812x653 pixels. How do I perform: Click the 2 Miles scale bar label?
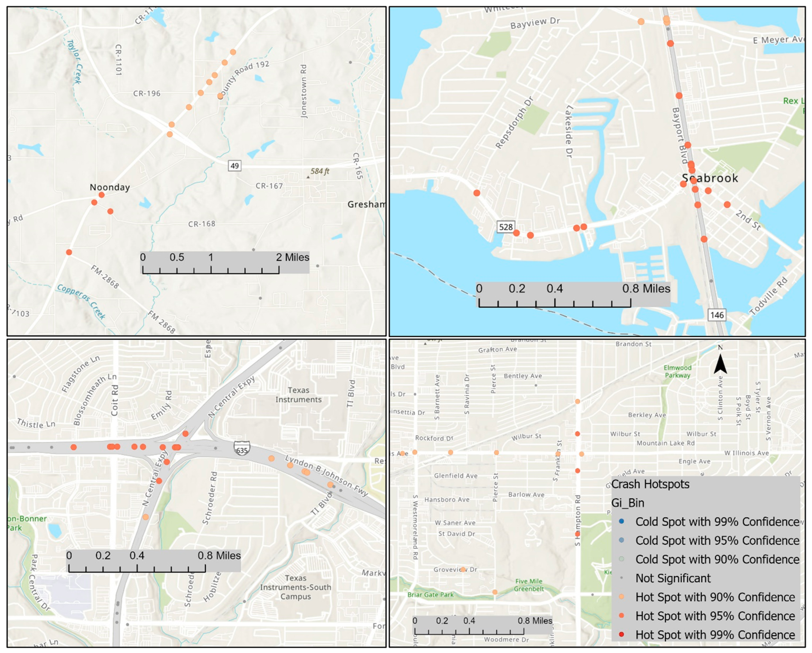click(x=292, y=257)
